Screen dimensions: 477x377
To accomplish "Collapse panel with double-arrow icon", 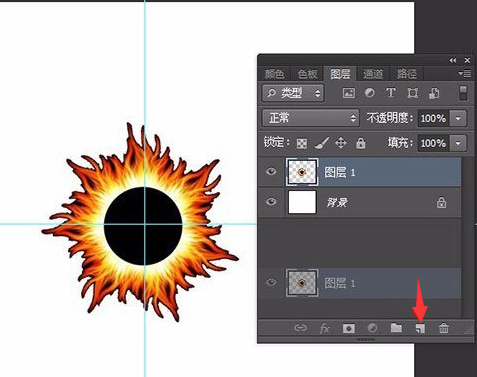I will (453, 60).
